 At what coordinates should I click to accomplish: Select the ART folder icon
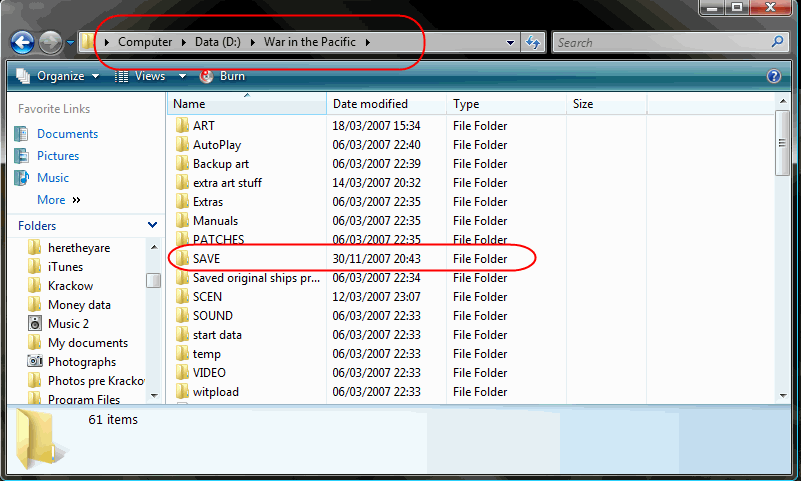(x=182, y=126)
